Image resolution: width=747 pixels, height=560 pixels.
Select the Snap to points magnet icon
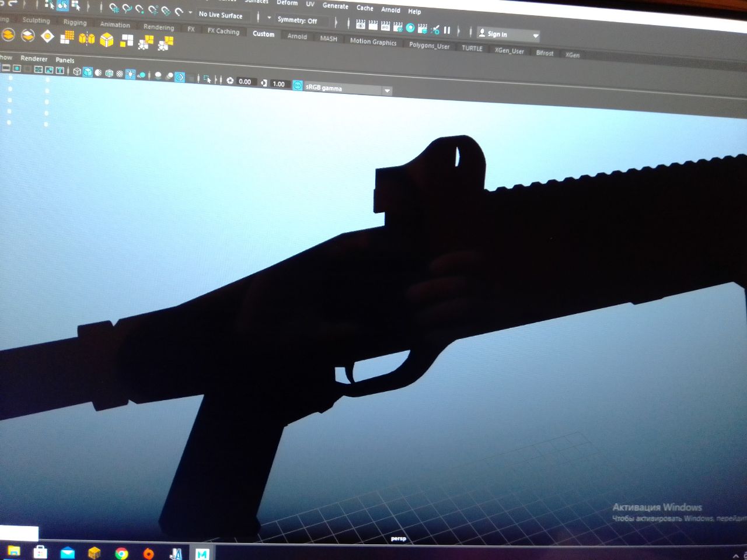pyautogui.click(x=139, y=9)
